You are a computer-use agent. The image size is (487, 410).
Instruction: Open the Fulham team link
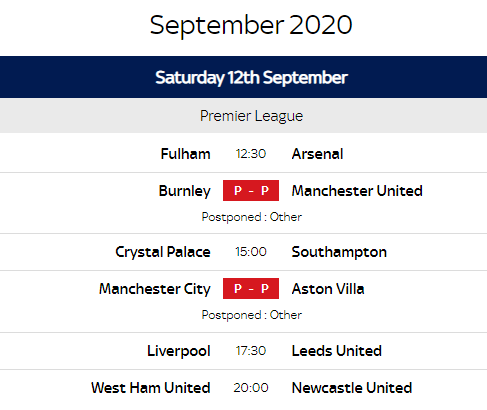pos(185,154)
